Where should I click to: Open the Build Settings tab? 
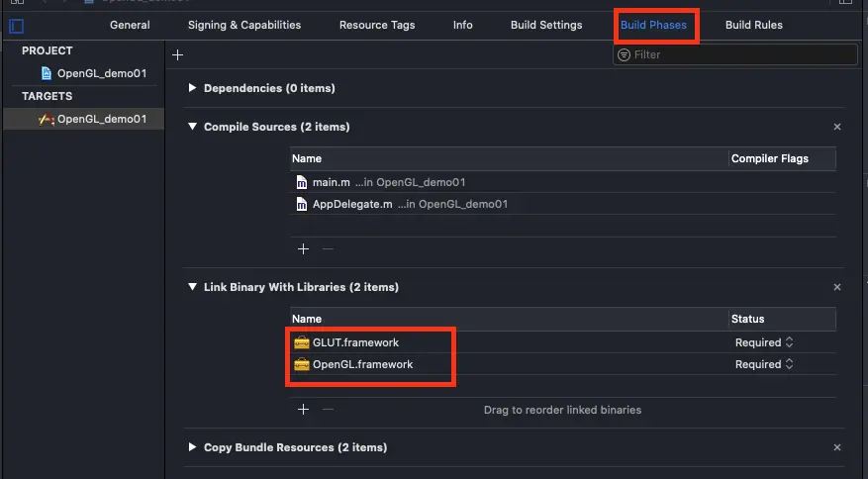[546, 25]
